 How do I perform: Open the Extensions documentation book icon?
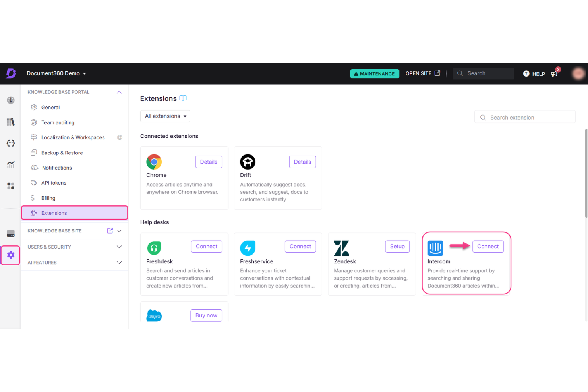[183, 98]
